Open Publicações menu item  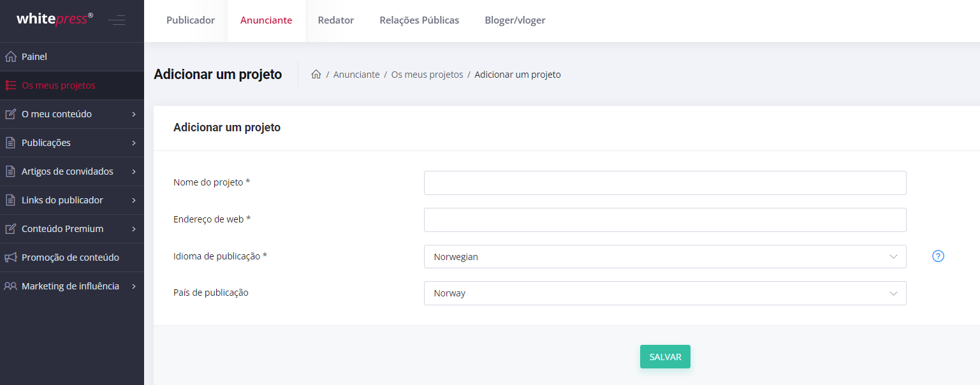coord(72,143)
